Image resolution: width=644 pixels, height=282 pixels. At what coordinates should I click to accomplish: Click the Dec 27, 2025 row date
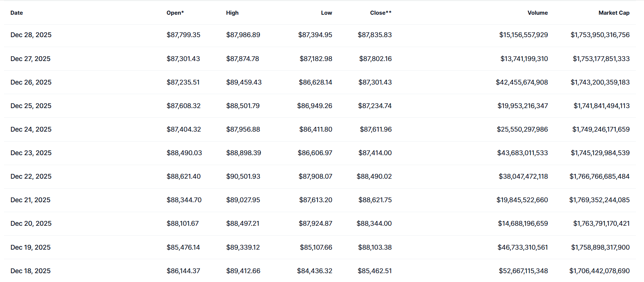[x=30, y=59]
